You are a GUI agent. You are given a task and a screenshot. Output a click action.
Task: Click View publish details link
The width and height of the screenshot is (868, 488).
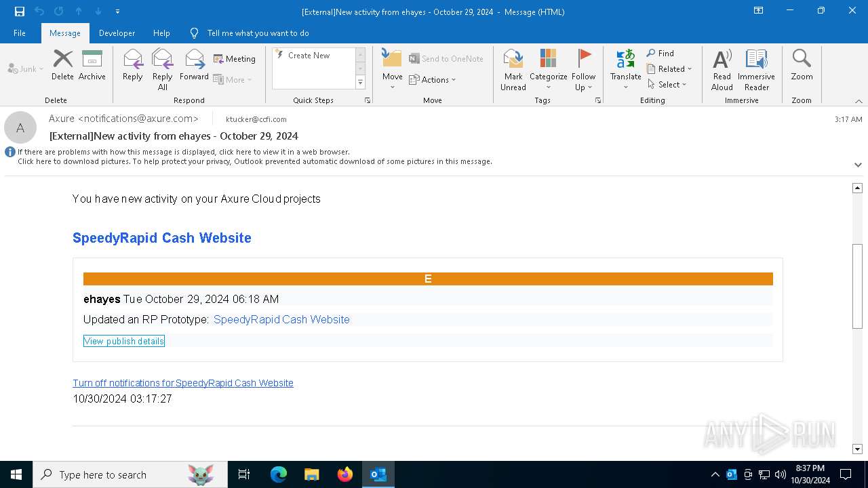(x=124, y=341)
